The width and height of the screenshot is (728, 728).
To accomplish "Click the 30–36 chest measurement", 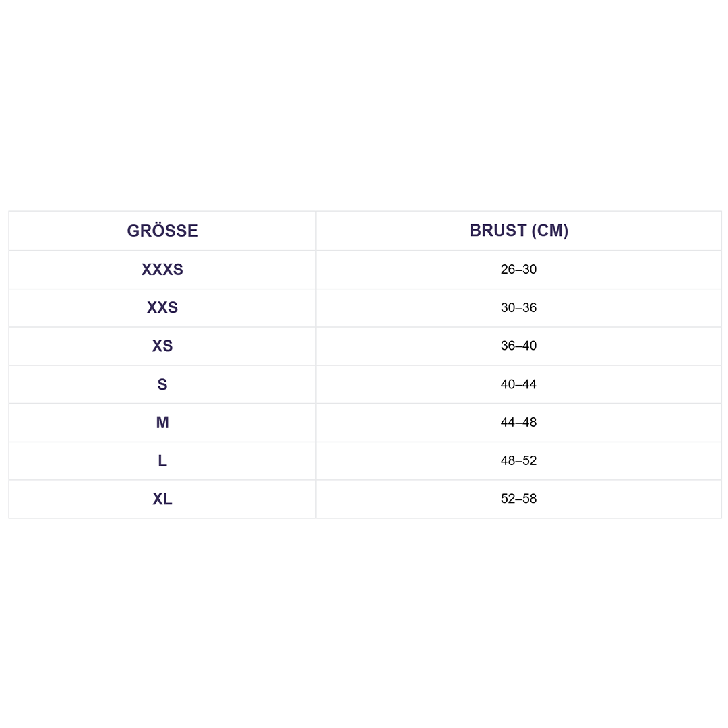I will tap(518, 308).
